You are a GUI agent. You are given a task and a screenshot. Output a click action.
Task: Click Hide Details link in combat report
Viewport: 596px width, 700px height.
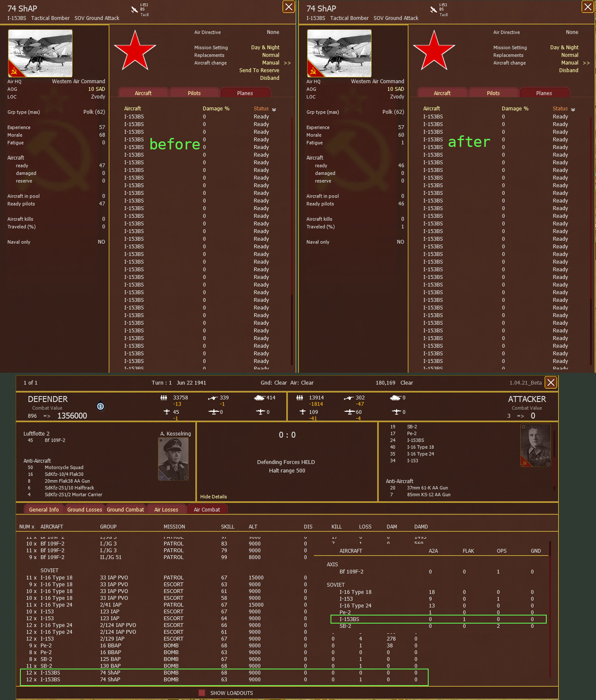pos(213,497)
